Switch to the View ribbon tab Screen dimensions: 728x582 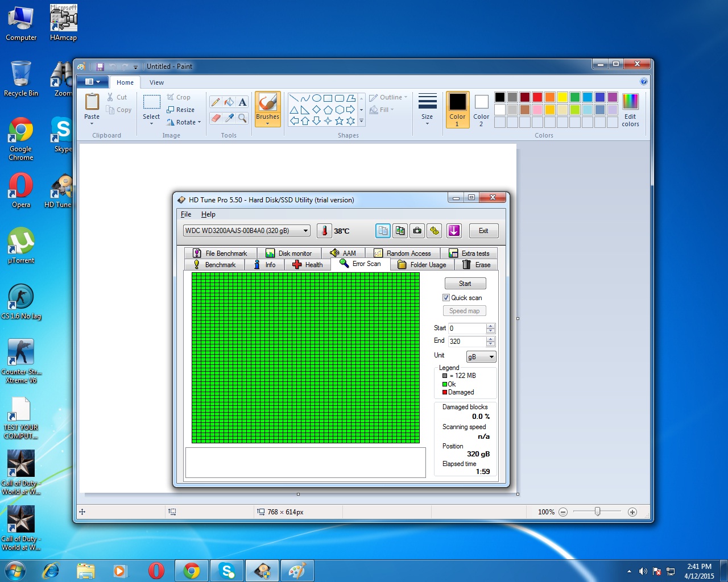(156, 82)
